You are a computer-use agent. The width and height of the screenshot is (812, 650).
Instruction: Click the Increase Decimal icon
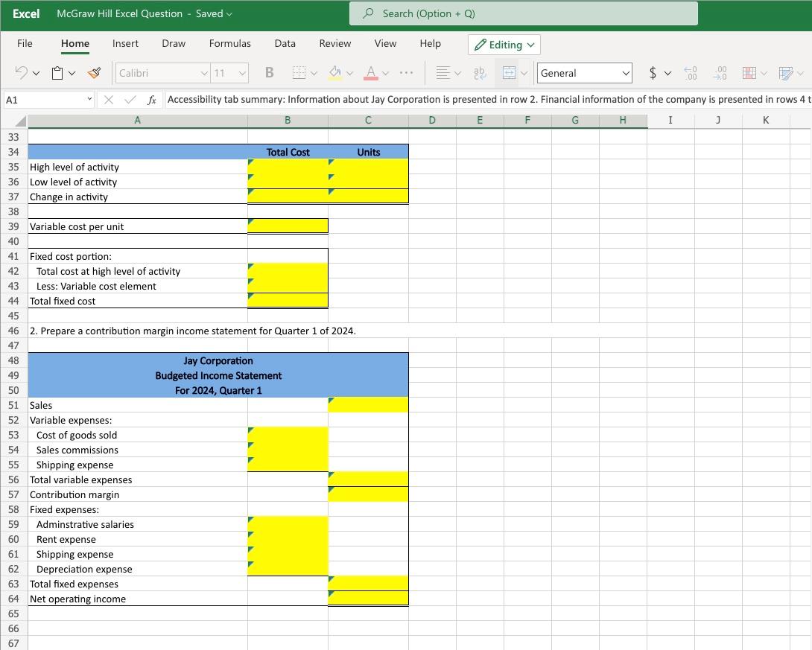691,72
